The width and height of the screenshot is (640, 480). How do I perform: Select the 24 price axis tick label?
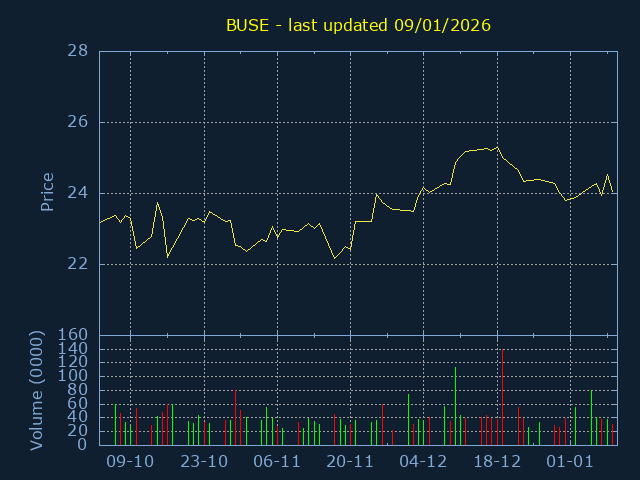coord(77,193)
